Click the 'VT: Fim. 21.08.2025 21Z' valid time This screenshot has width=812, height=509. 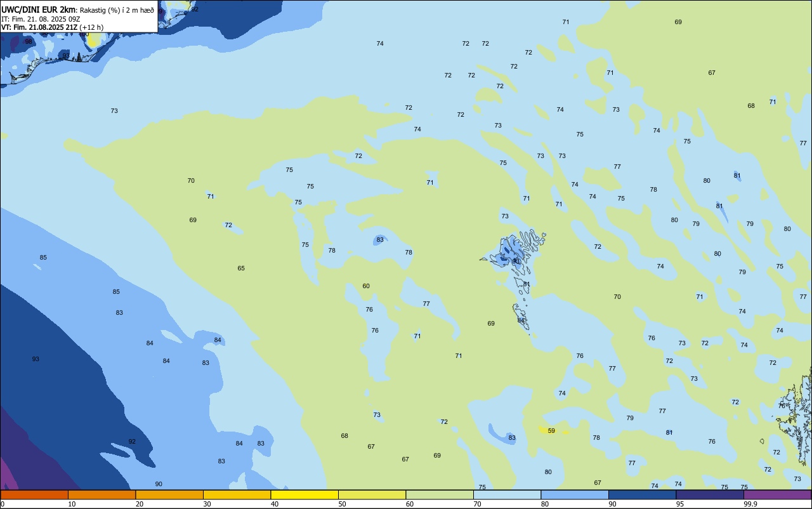39,27
